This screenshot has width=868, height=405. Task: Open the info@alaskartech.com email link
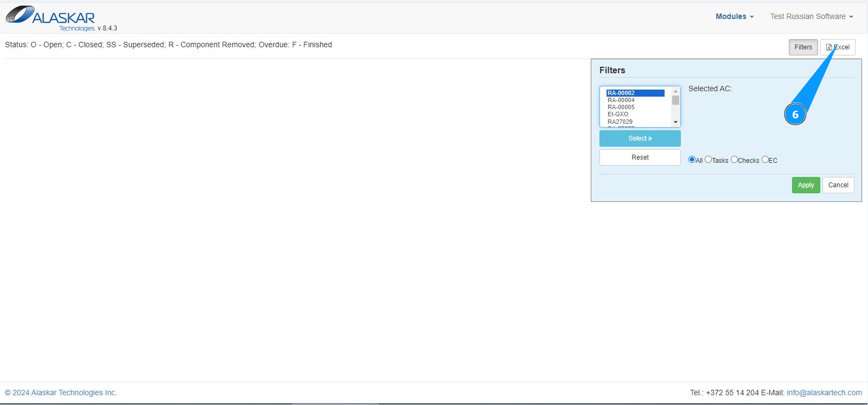824,393
